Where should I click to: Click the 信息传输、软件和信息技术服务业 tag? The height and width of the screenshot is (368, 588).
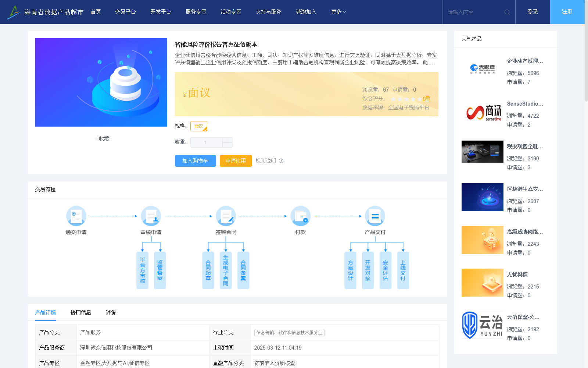[x=289, y=332]
